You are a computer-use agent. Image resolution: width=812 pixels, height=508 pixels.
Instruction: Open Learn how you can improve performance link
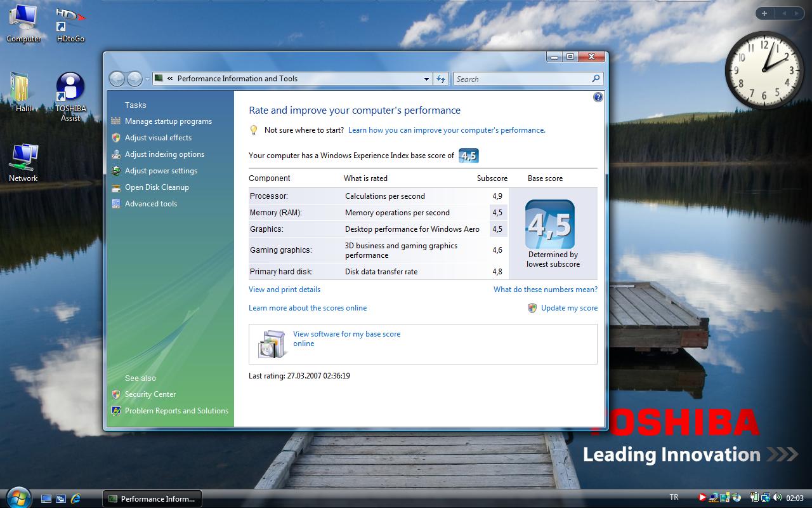coord(447,130)
